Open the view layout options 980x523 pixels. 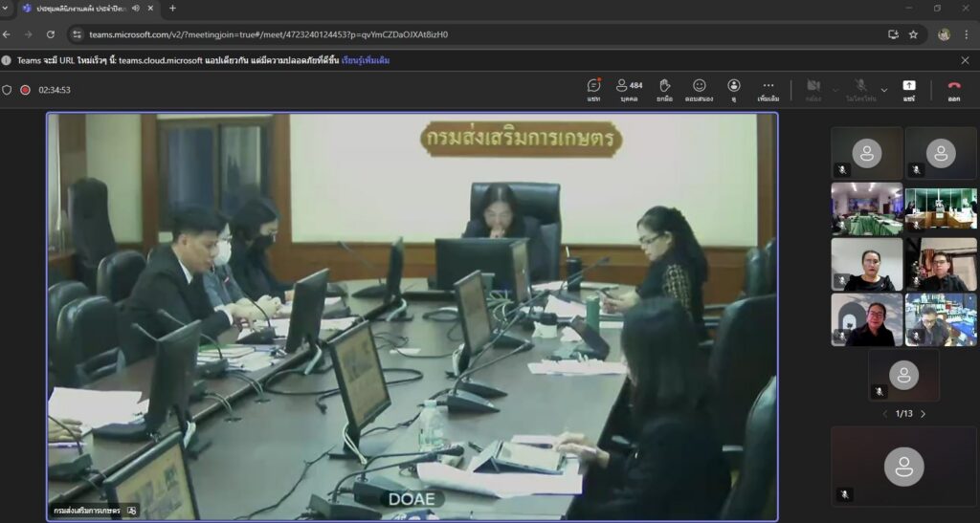[733, 89]
